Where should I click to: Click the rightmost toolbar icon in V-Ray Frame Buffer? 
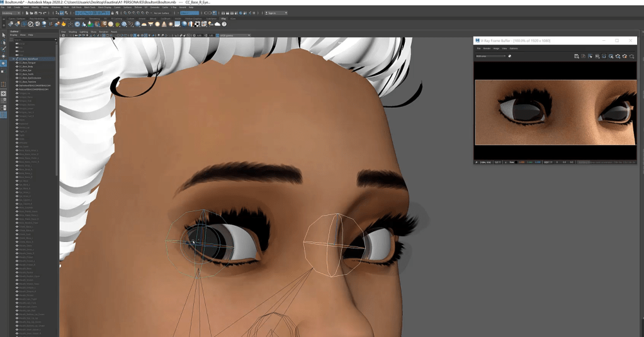click(631, 56)
